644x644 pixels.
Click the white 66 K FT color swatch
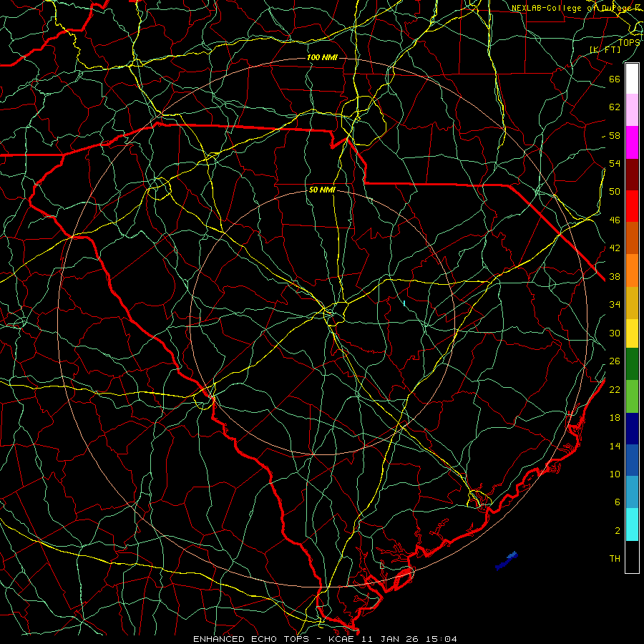click(632, 79)
